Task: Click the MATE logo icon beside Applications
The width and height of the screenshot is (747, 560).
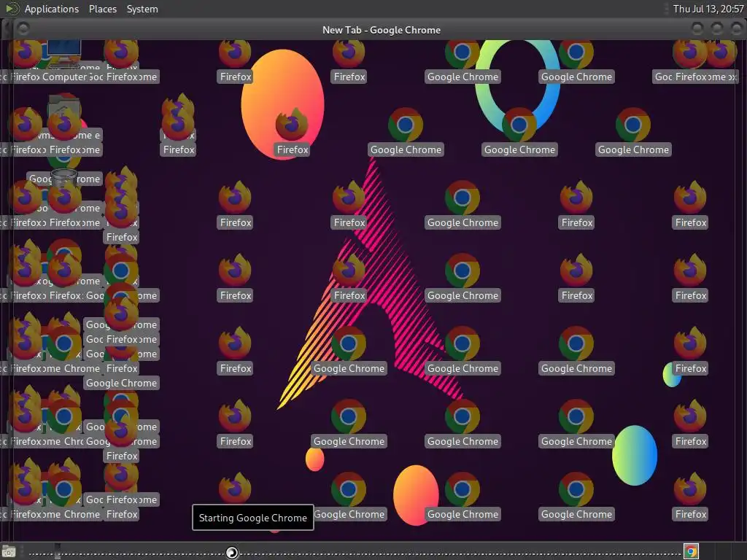Action: pyautogui.click(x=12, y=9)
